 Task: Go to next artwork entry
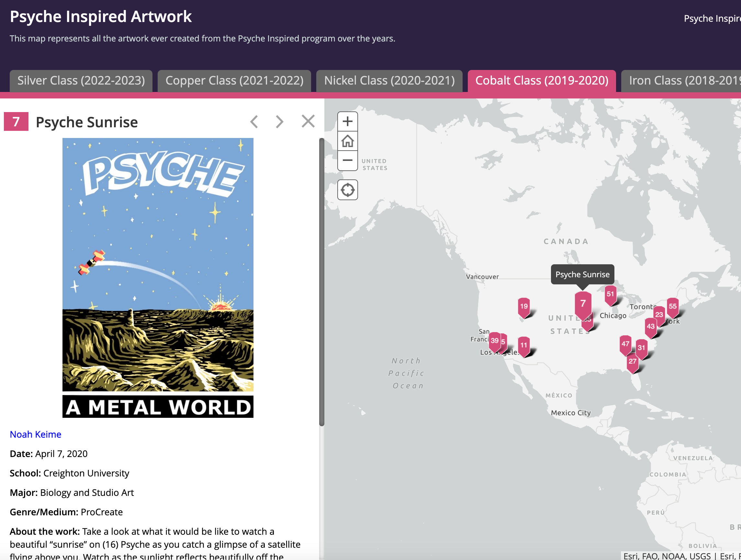[279, 122]
